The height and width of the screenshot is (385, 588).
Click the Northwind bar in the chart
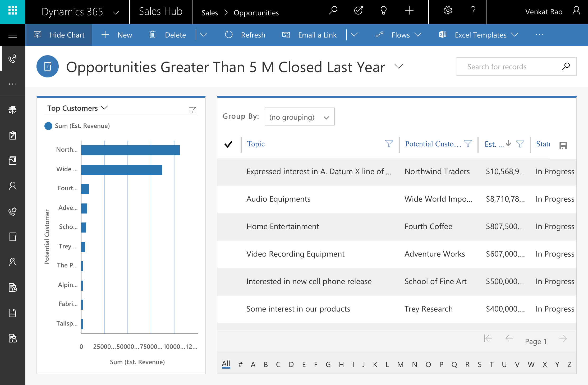[130, 150]
